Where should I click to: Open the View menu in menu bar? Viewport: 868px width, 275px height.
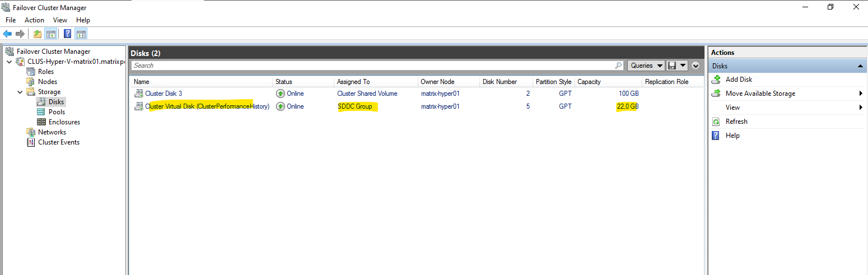[x=60, y=20]
